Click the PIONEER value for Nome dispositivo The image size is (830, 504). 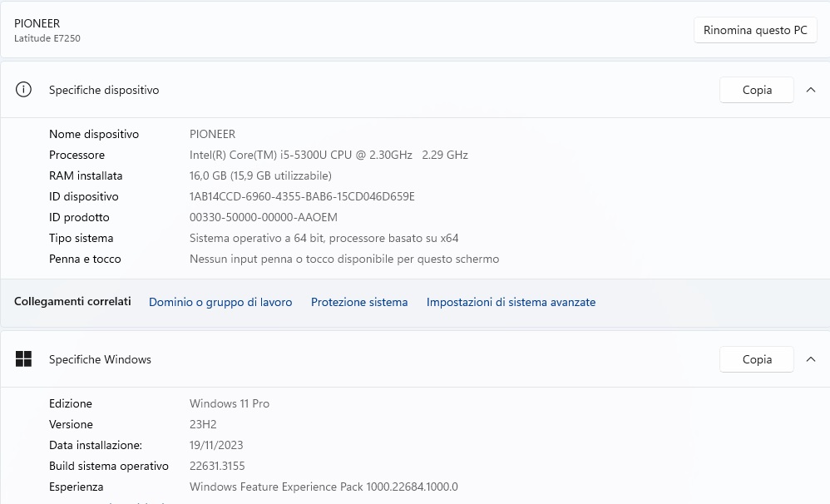pos(212,134)
